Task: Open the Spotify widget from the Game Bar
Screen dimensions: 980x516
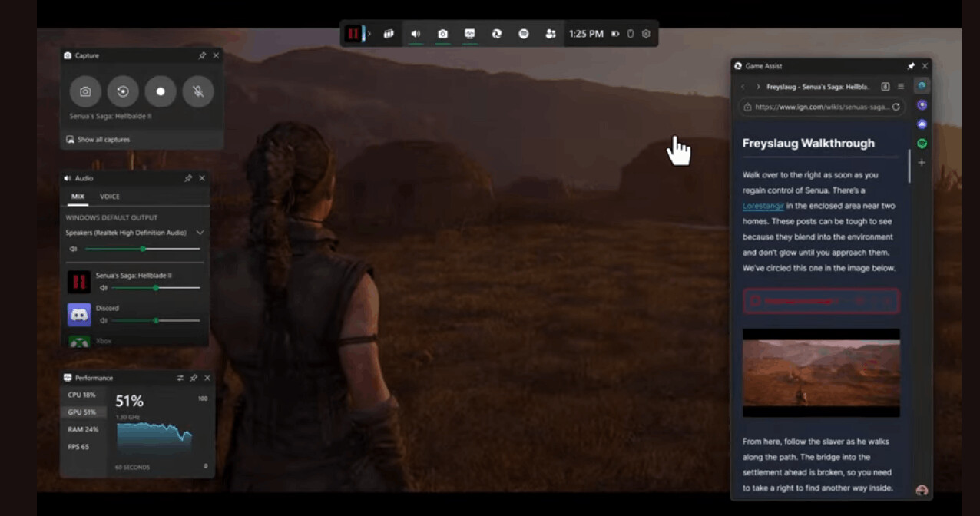Action: point(524,34)
